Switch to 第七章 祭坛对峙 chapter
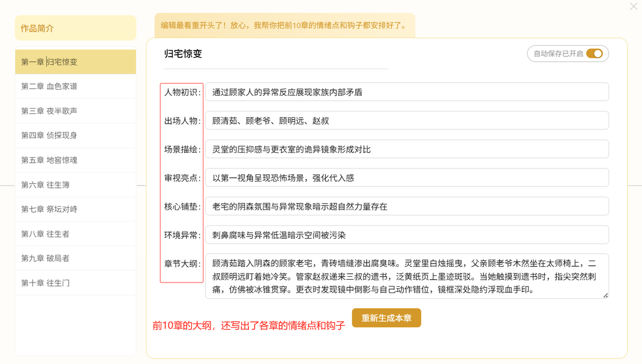The width and height of the screenshot is (642, 364). [76, 209]
